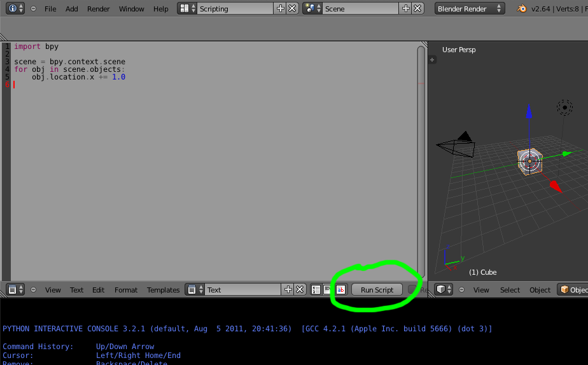Edit the Scene name field
Screen dimensions: 588x365
click(361, 9)
